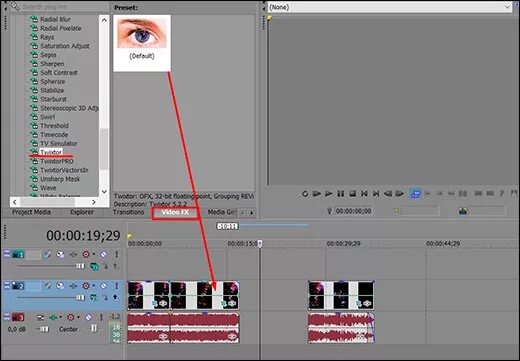
Task: Select the Wave effect
Action: 48,188
